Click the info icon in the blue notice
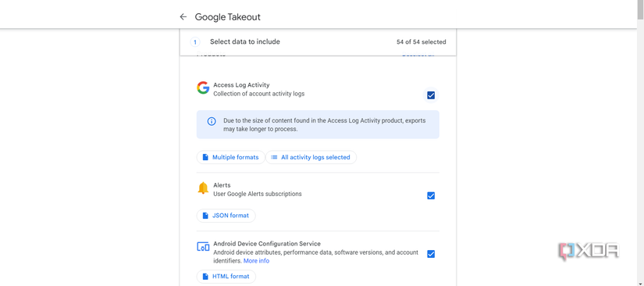The image size is (644, 286). click(x=212, y=121)
